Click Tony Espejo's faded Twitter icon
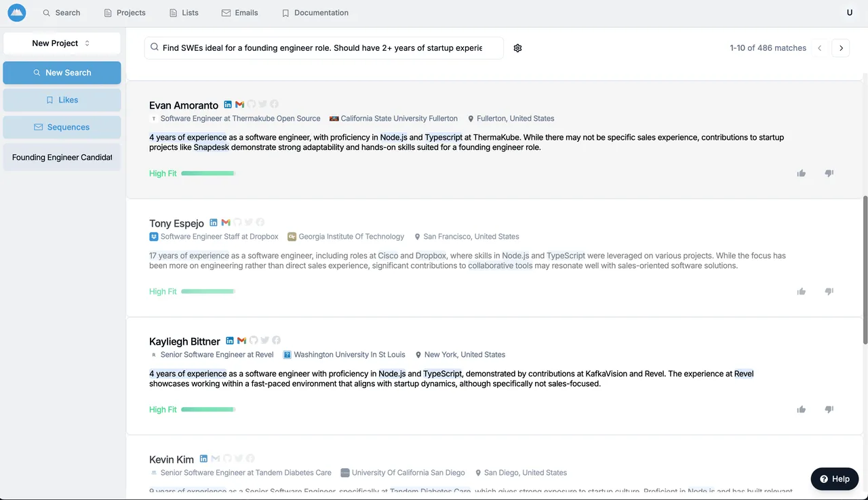 (x=249, y=223)
